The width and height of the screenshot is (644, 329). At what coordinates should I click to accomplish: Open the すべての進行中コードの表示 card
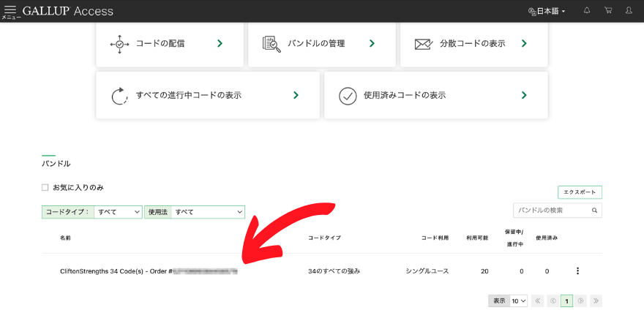pos(208,95)
